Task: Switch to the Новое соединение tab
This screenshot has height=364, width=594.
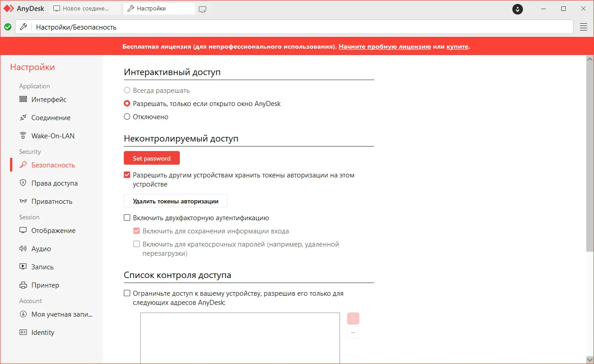Action: (x=85, y=9)
